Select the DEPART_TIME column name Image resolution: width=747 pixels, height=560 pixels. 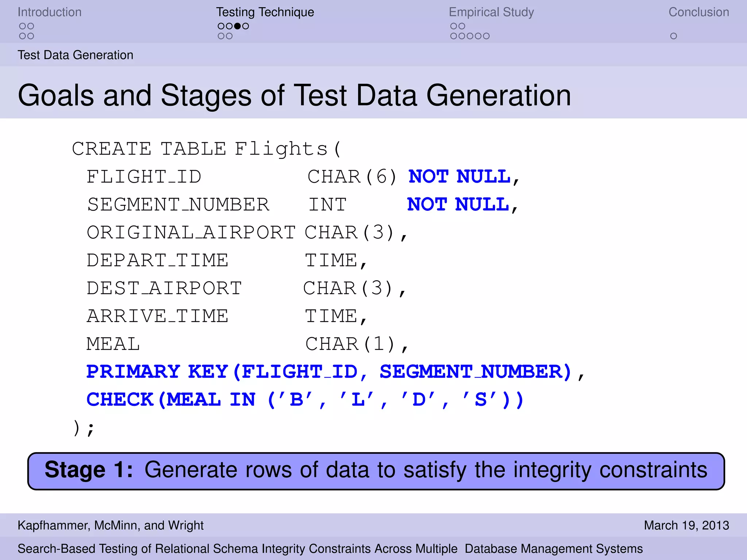point(157,260)
